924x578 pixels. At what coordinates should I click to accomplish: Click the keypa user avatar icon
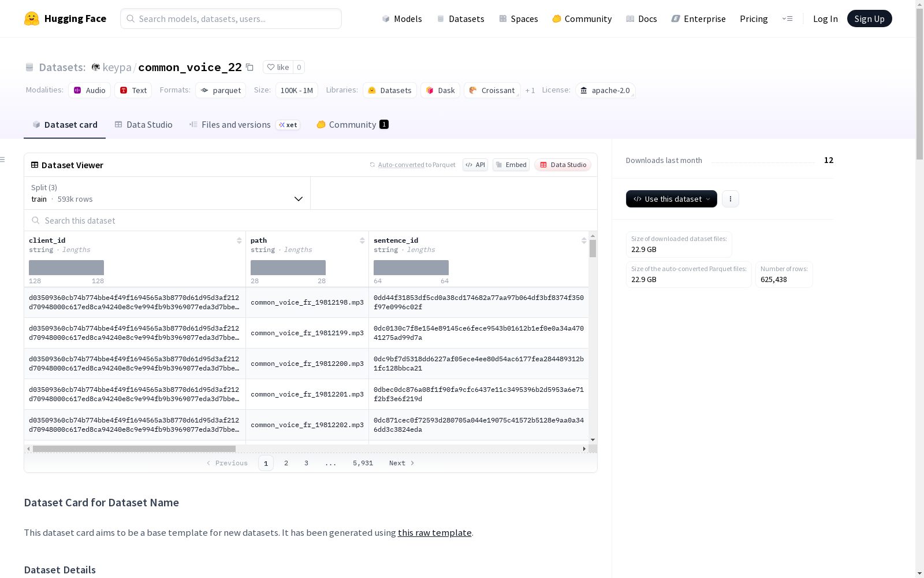(96, 67)
